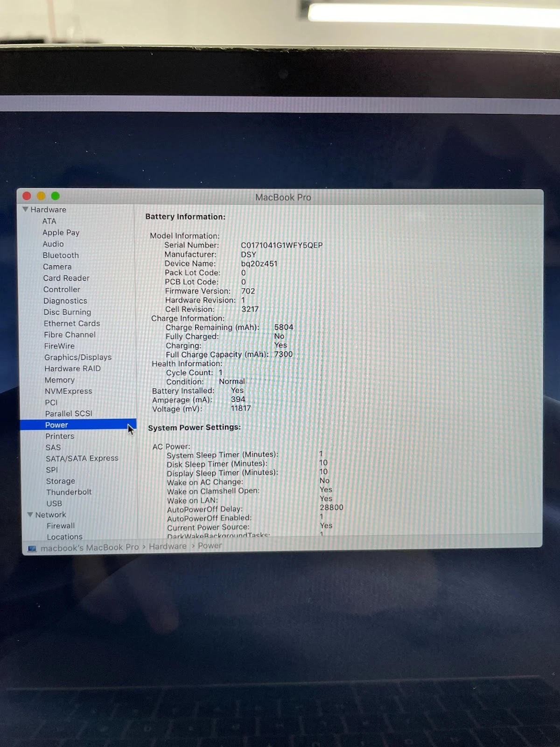Open the PCI entry
This screenshot has height=747, width=560.
coord(51,402)
